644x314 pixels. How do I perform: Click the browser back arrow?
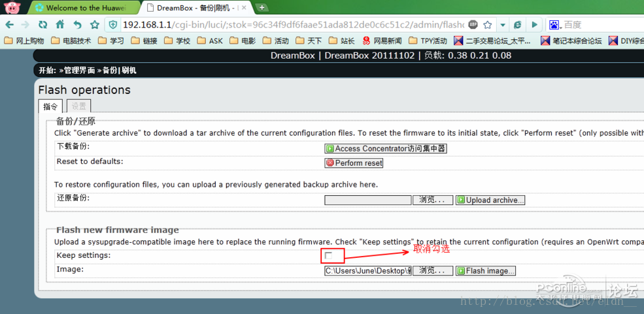coord(9,25)
